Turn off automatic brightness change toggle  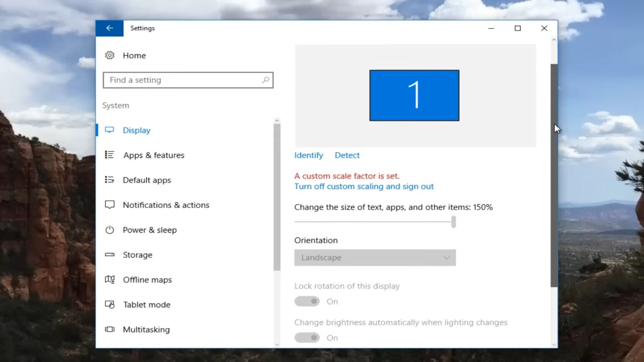coord(307,338)
